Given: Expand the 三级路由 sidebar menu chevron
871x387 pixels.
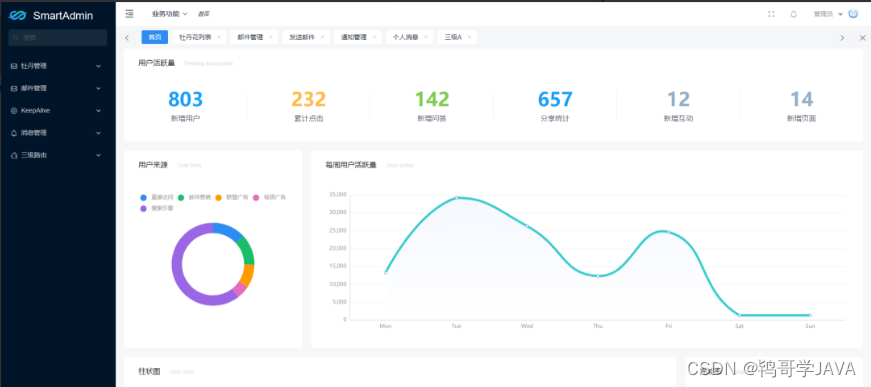Looking at the screenshot, I should [98, 155].
